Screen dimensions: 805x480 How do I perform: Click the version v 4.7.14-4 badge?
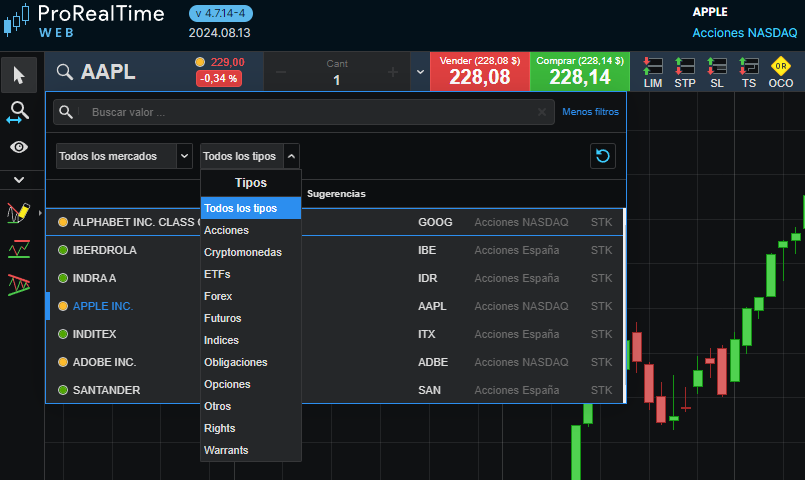(x=221, y=13)
